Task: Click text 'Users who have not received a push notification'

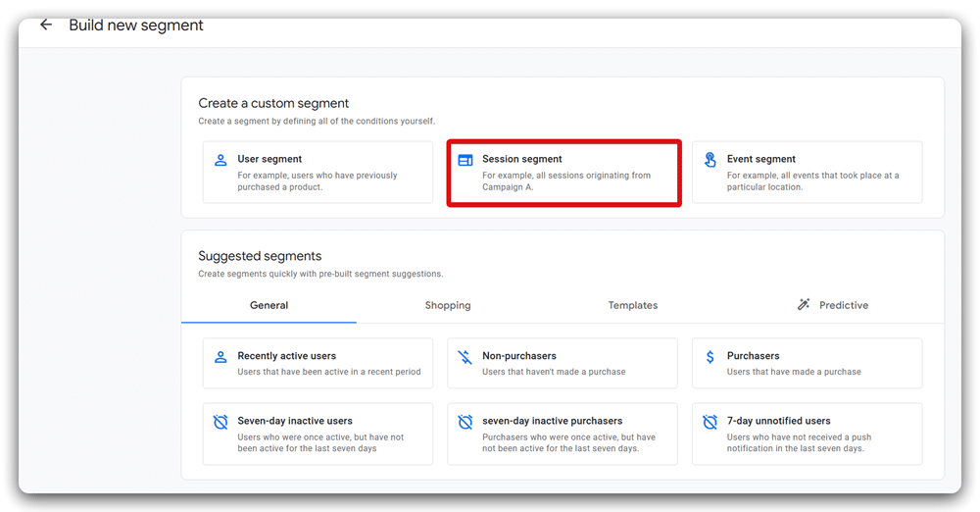Action: (799, 442)
